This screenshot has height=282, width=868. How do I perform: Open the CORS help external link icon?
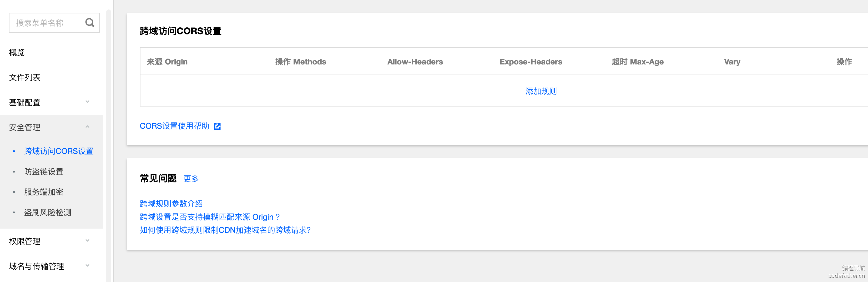217,126
